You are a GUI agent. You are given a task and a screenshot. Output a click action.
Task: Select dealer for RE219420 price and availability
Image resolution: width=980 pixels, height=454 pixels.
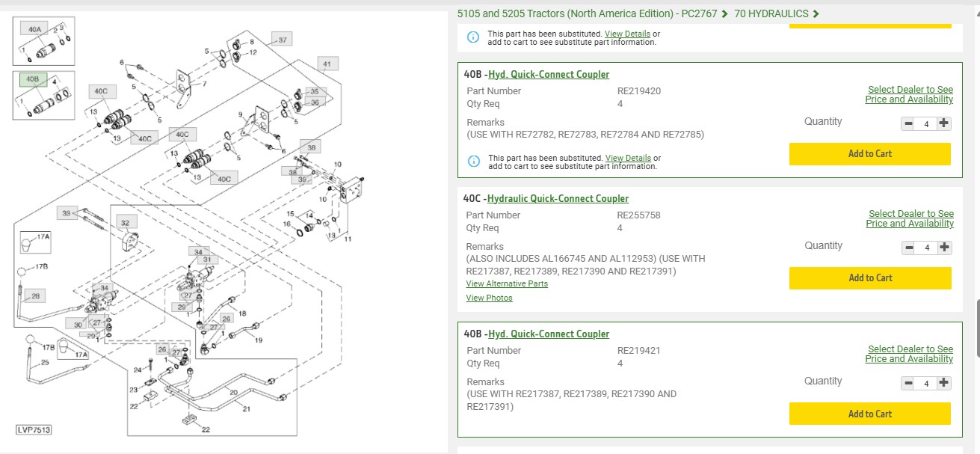[910, 94]
